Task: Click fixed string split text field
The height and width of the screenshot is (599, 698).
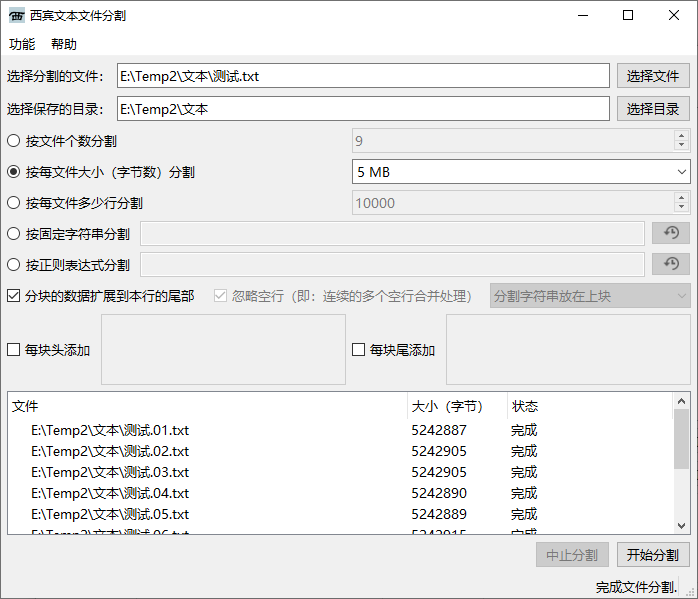Action: (392, 234)
